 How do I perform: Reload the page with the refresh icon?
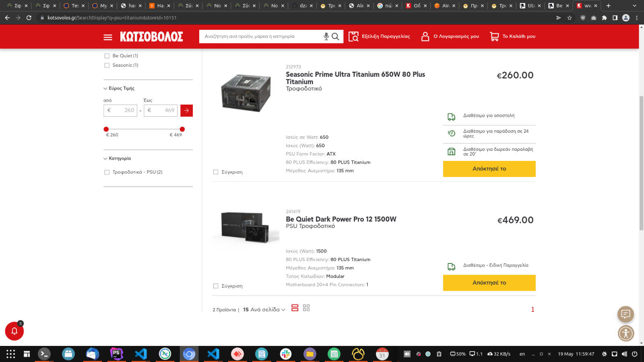coord(29,18)
